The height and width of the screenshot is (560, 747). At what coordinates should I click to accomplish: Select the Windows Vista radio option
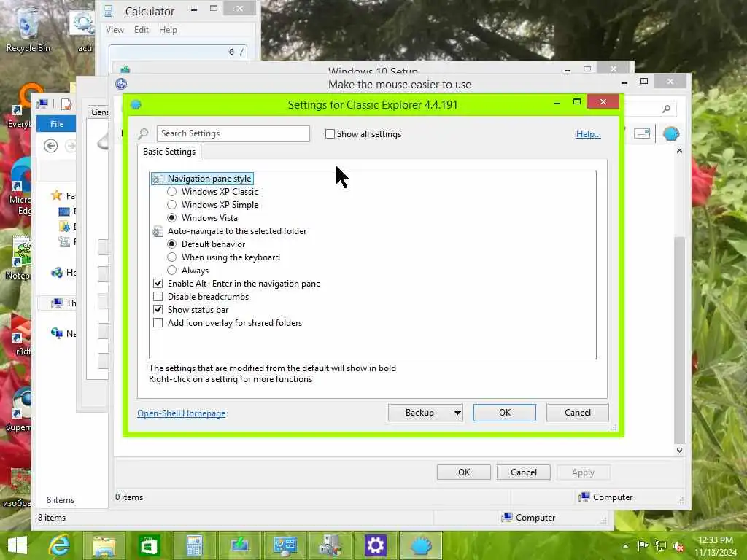172,217
